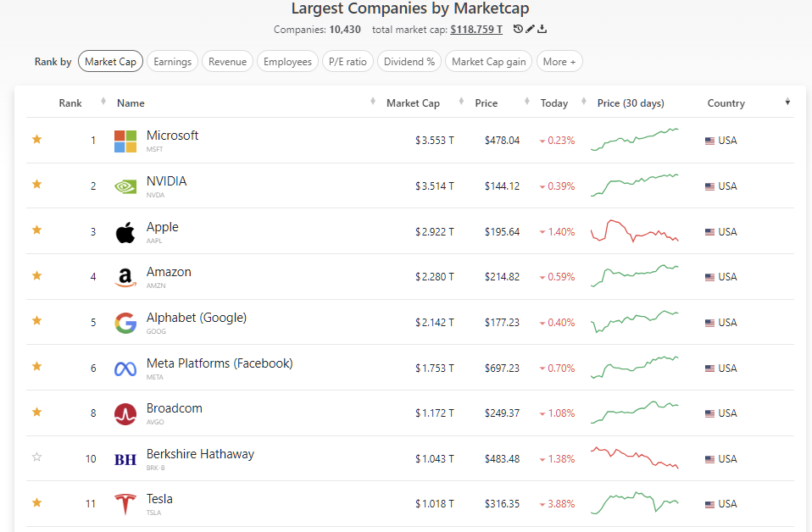Viewport: 812px width, 532px height.
Task: Click the download icon next to total market cap
Action: tap(542, 29)
